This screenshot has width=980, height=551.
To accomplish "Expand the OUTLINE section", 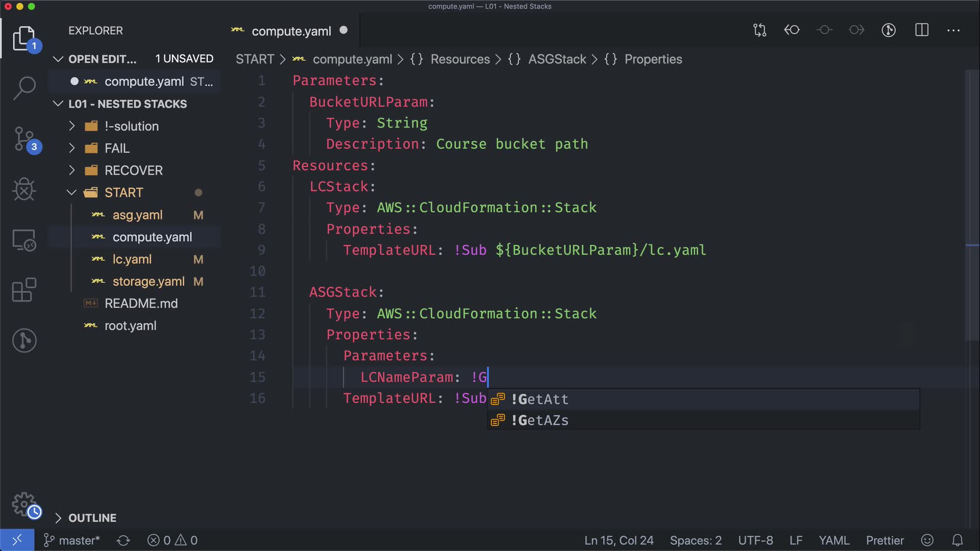I will 92,518.
